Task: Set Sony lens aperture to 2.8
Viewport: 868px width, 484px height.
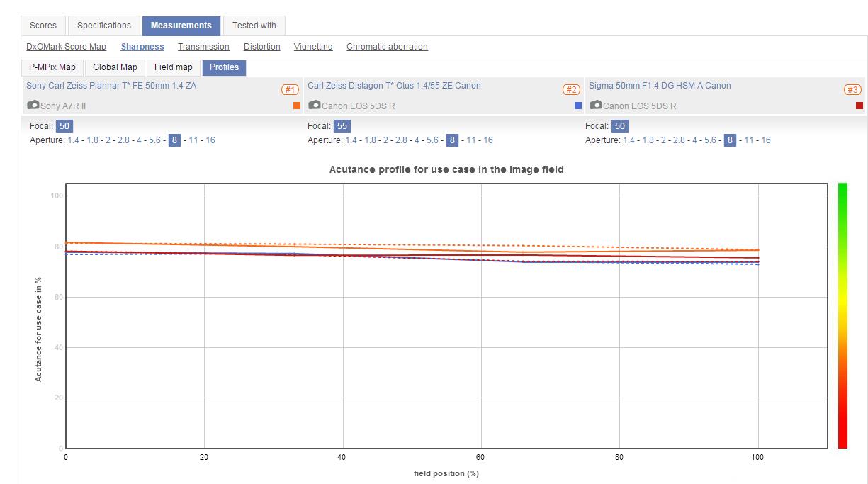Action: [123, 140]
